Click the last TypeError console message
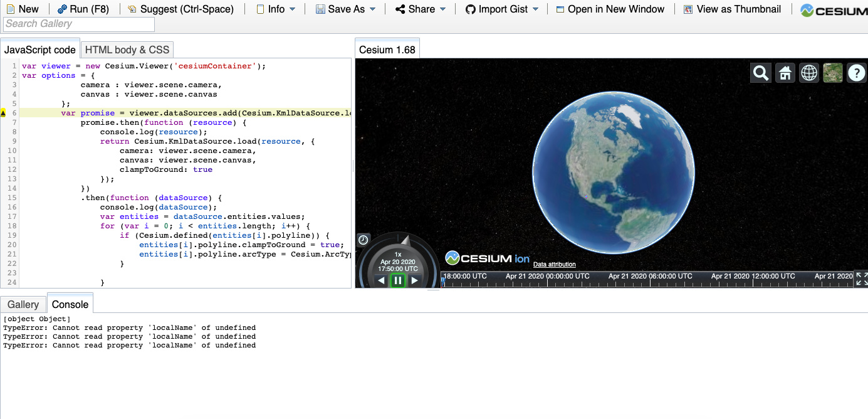This screenshot has width=868, height=419. (x=129, y=345)
